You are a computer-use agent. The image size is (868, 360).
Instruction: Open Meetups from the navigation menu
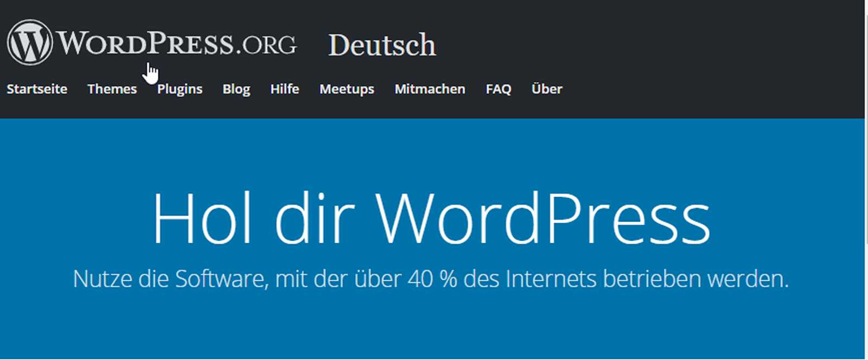[x=347, y=89]
